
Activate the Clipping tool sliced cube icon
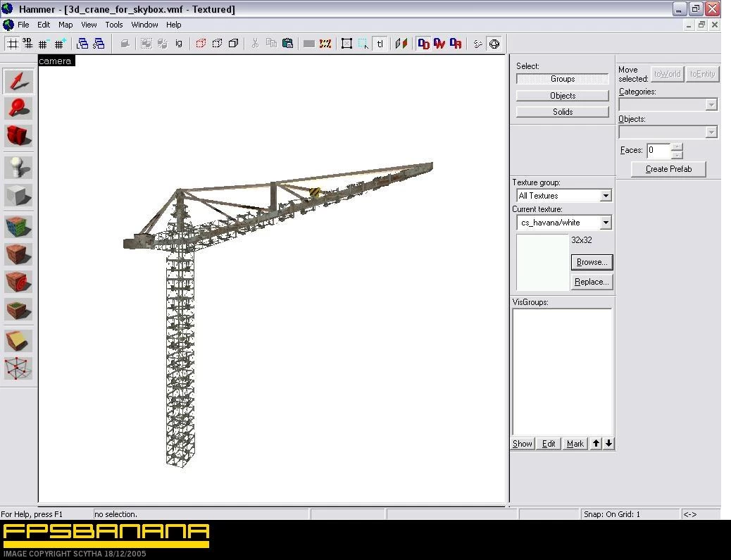tap(18, 341)
